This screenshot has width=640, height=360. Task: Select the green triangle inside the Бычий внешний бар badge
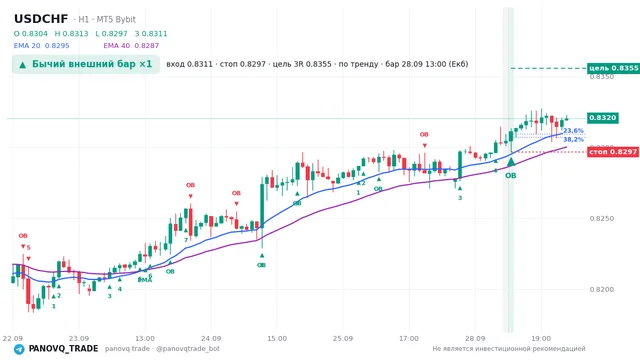23,64
